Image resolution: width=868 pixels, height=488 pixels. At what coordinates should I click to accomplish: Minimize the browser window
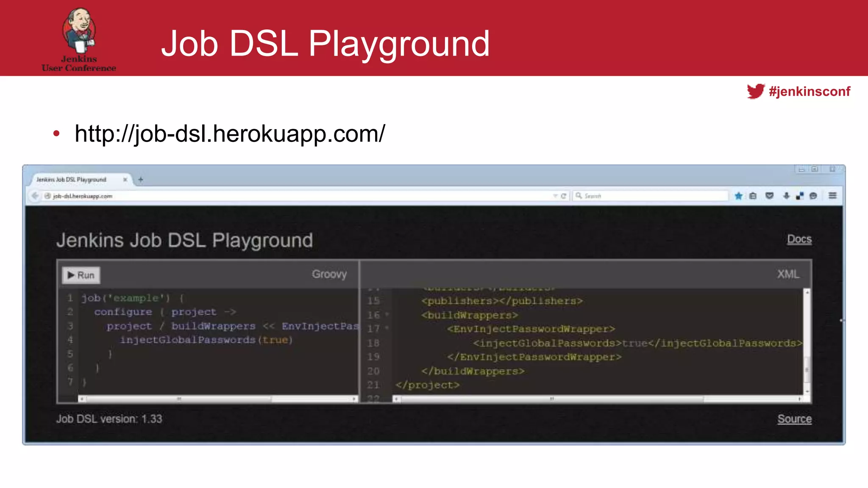[801, 169]
